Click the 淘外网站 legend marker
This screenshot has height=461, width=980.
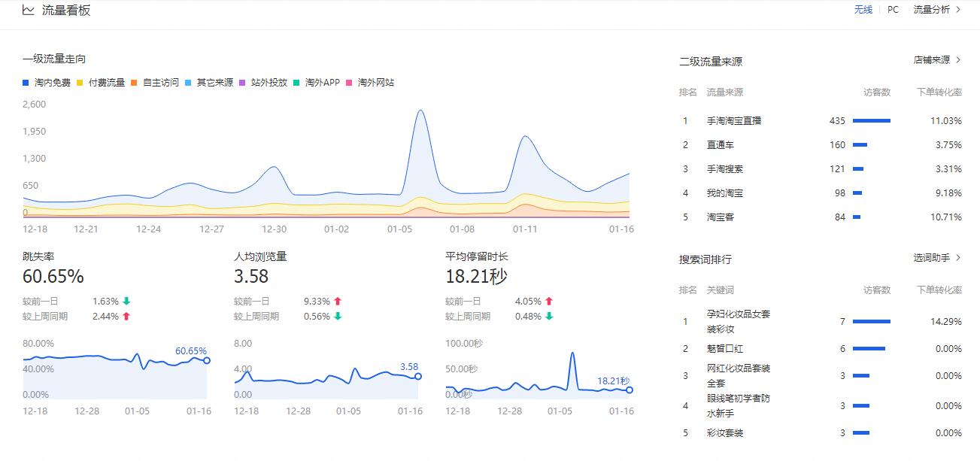tap(350, 83)
